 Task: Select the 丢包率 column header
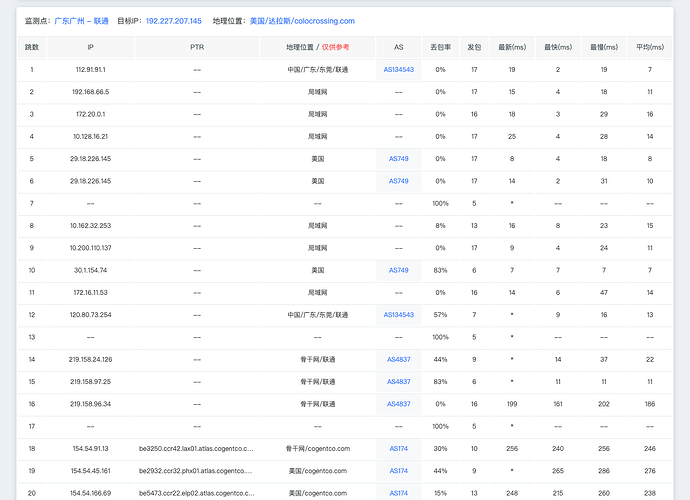point(440,47)
